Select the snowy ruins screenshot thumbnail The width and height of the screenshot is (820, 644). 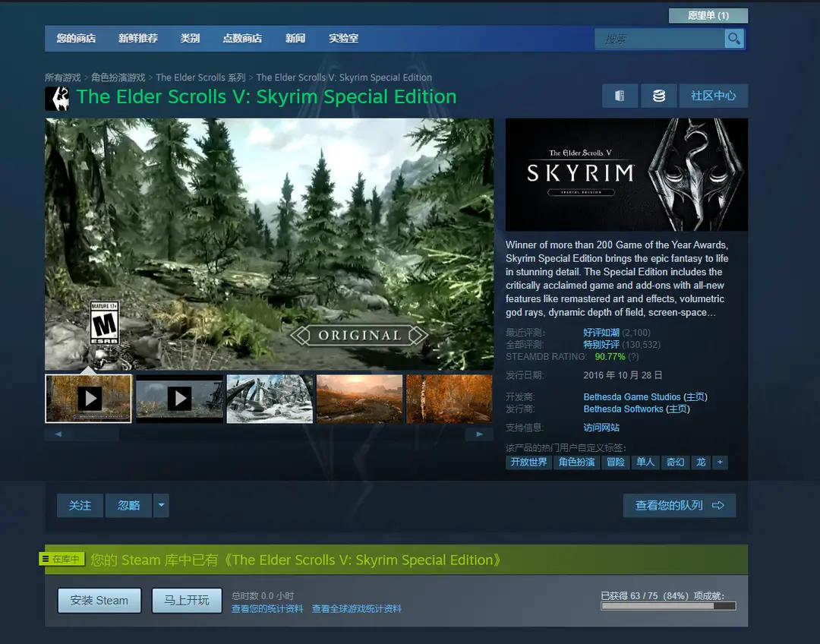click(270, 399)
